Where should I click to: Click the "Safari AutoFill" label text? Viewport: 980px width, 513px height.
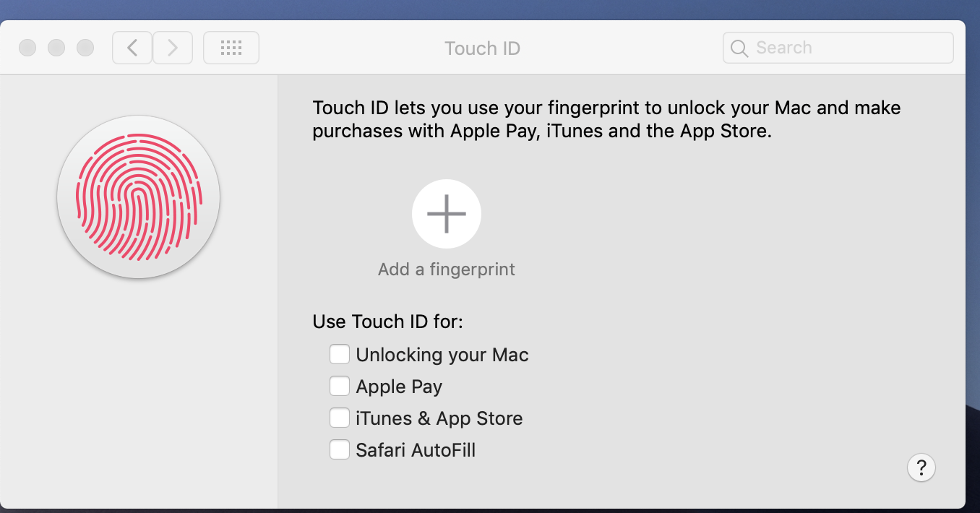(x=416, y=450)
